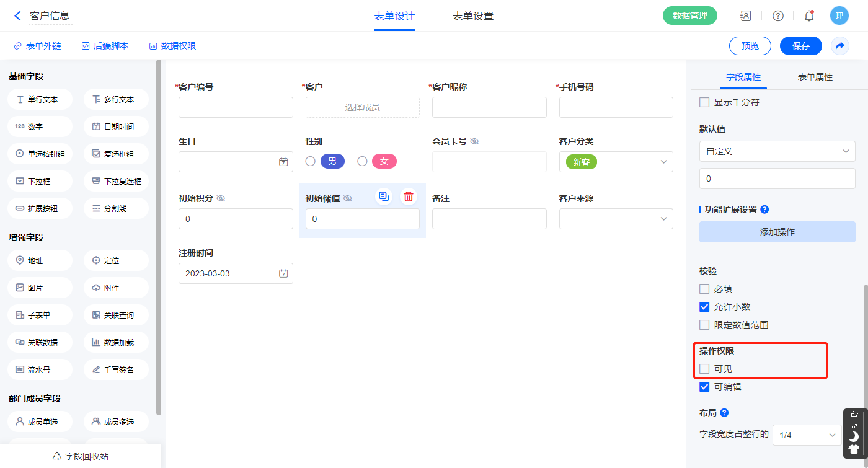
Task: Click the share arrow icon beside 保存
Action: click(839, 46)
